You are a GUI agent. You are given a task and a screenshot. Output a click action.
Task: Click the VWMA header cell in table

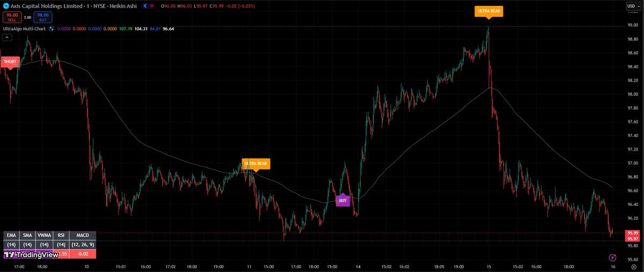click(44, 235)
